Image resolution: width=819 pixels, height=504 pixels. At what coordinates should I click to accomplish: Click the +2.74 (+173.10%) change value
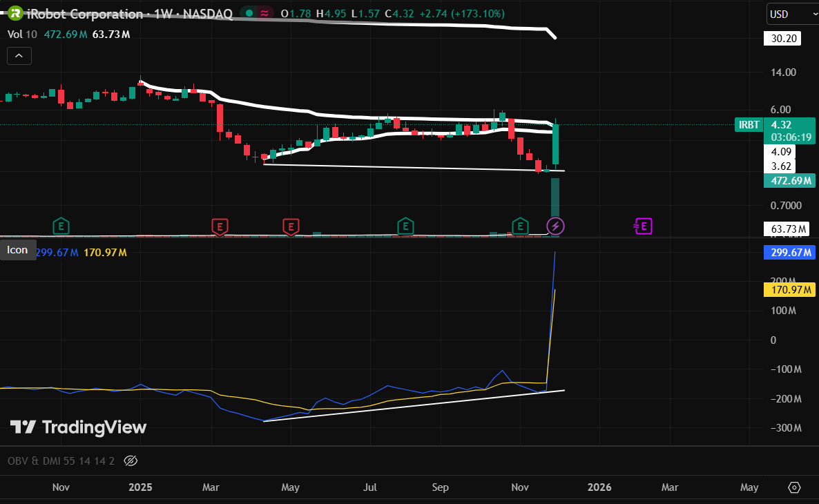tap(461, 14)
